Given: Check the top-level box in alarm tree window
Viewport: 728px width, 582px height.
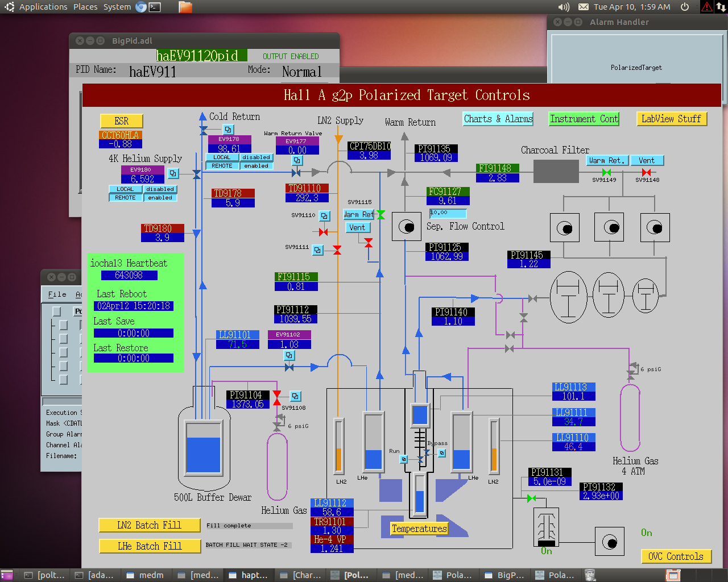Looking at the screenshot, I should coord(56,311).
